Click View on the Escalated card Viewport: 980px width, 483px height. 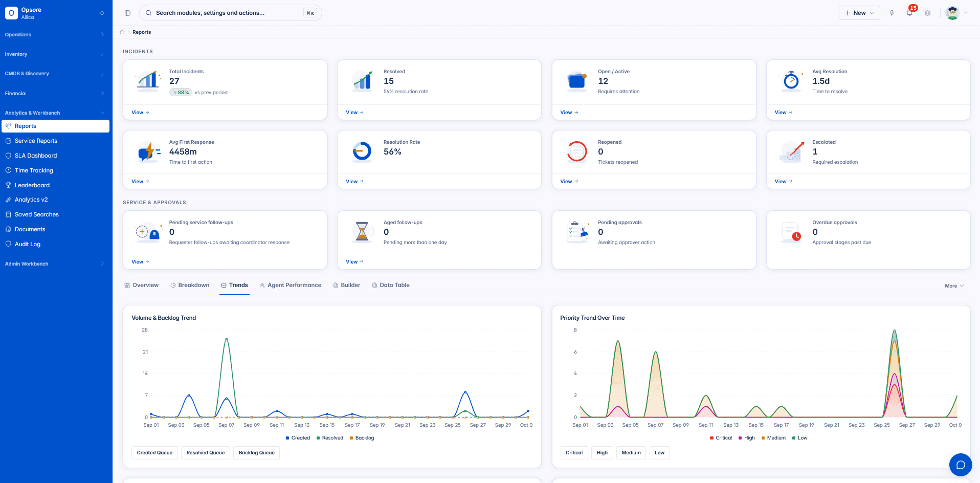click(x=784, y=182)
